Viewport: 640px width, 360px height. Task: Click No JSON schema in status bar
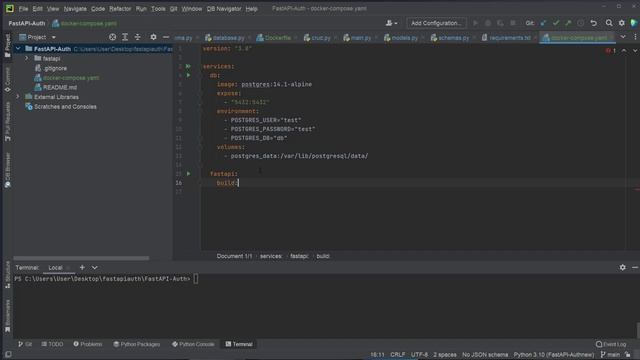pyautogui.click(x=485, y=355)
